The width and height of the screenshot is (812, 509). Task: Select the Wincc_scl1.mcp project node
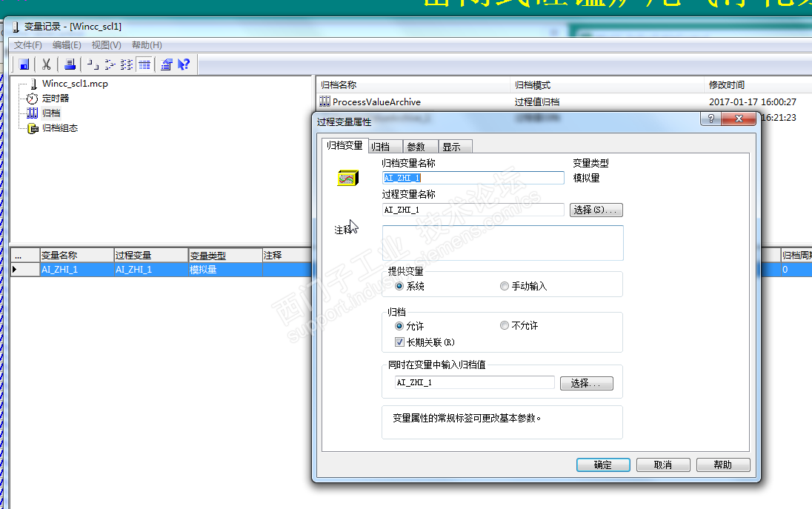click(75, 84)
